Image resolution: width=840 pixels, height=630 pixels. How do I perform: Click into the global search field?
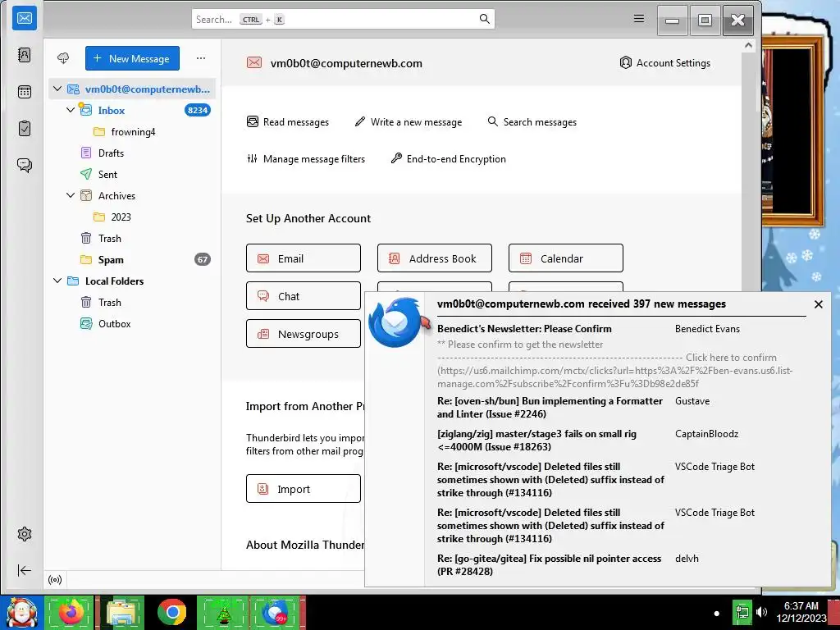coord(343,20)
